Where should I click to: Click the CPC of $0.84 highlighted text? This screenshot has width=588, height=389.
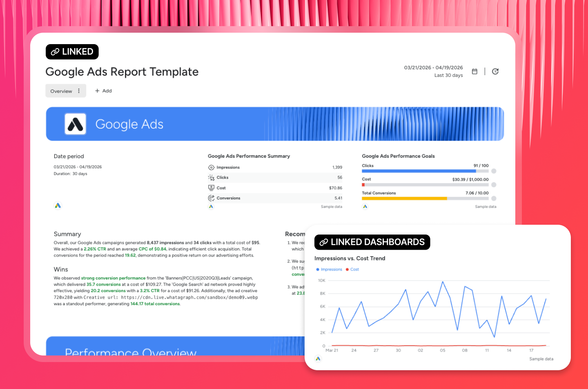tap(152, 249)
